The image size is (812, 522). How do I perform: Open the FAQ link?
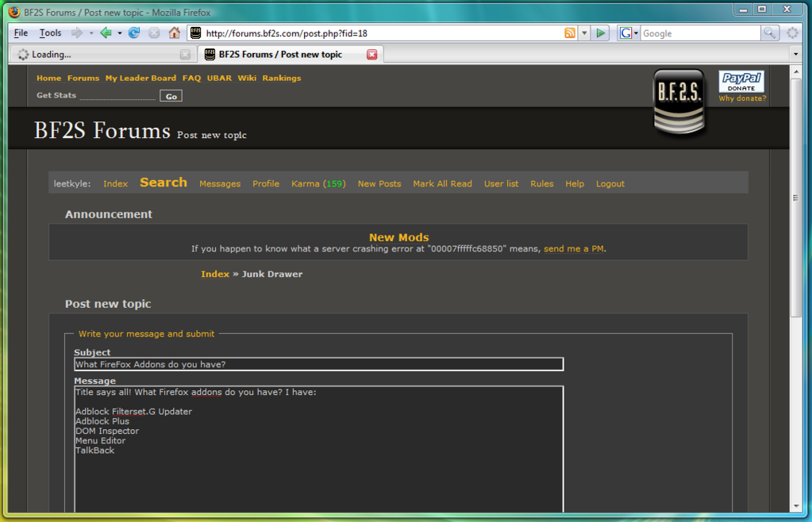tap(191, 78)
